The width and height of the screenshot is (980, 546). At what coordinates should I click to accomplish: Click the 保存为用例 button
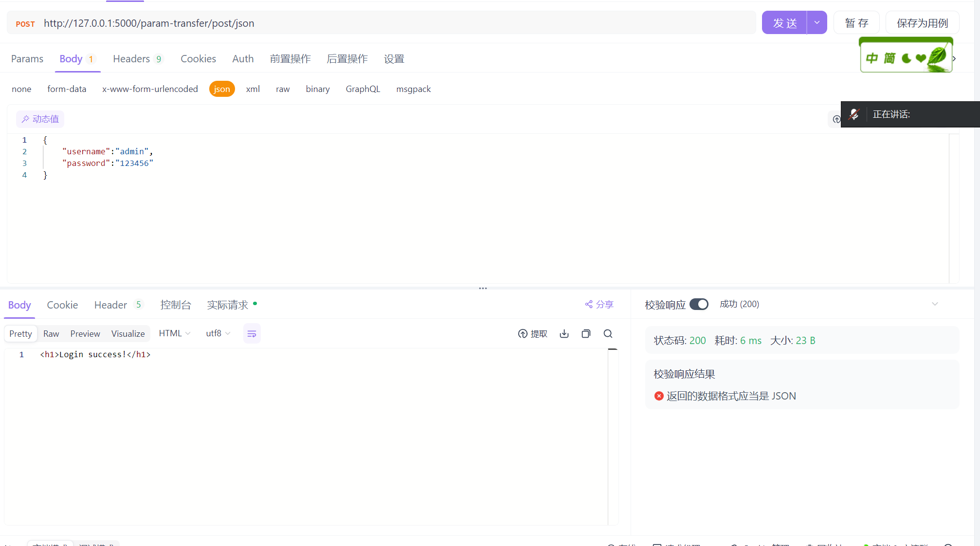[x=922, y=23]
